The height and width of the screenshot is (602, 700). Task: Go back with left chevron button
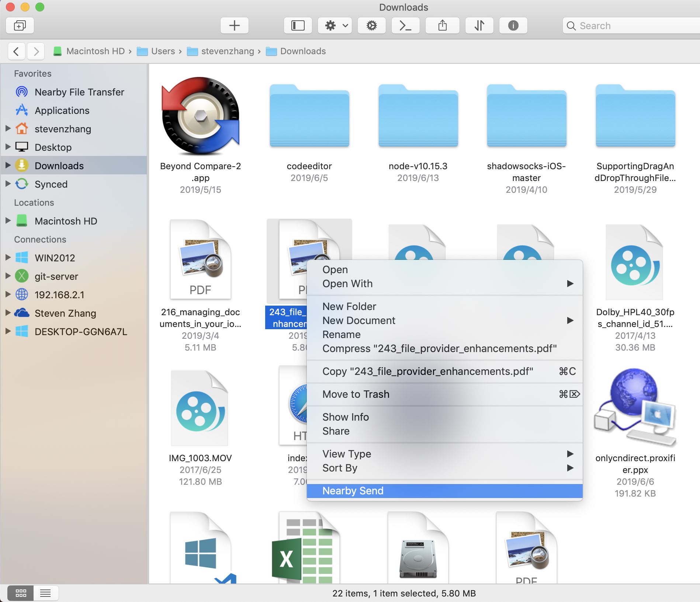click(x=17, y=51)
